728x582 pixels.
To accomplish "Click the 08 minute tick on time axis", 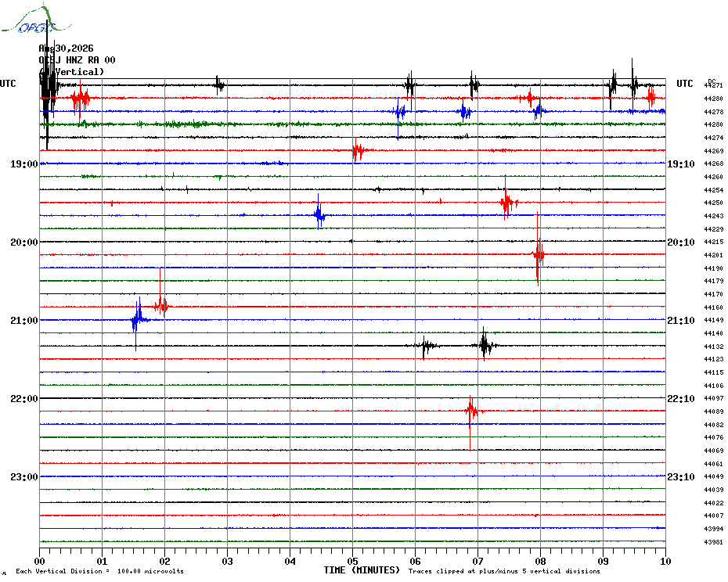I will 540,561.
